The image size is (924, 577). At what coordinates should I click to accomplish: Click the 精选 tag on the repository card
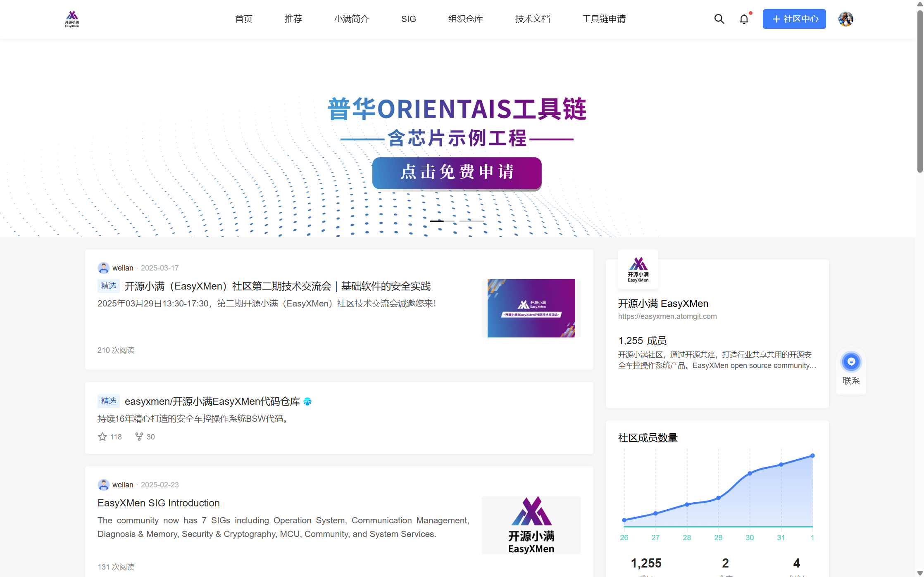pyautogui.click(x=109, y=401)
